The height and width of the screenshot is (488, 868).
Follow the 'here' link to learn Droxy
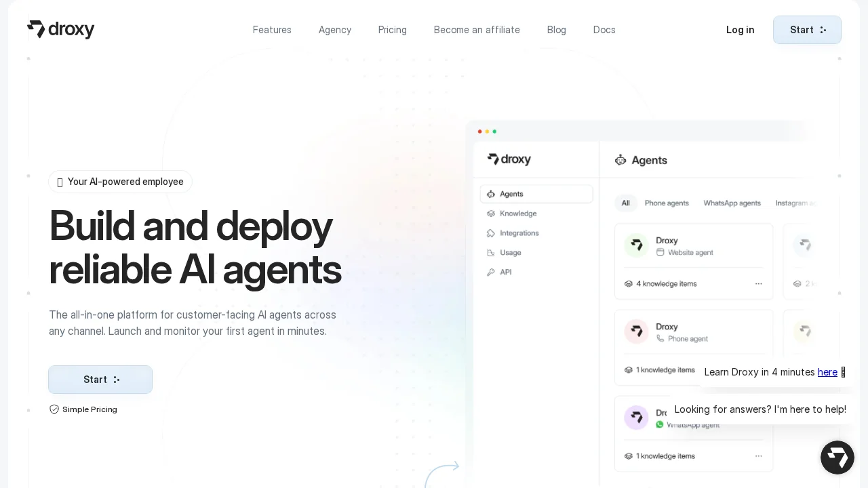click(827, 372)
